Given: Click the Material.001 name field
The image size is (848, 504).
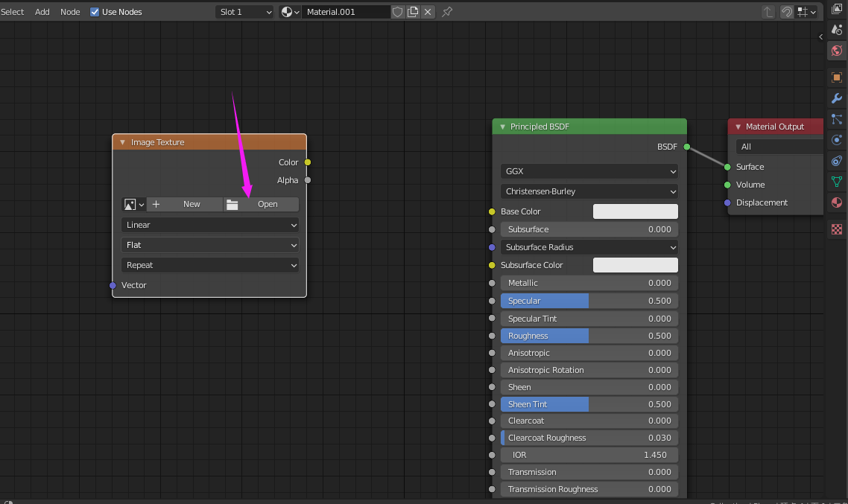Looking at the screenshot, I should 346,12.
